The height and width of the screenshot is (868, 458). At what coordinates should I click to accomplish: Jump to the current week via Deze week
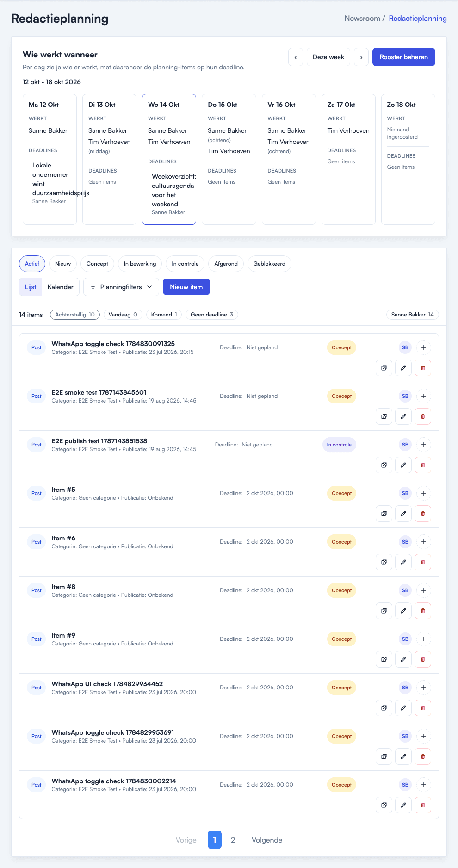328,57
